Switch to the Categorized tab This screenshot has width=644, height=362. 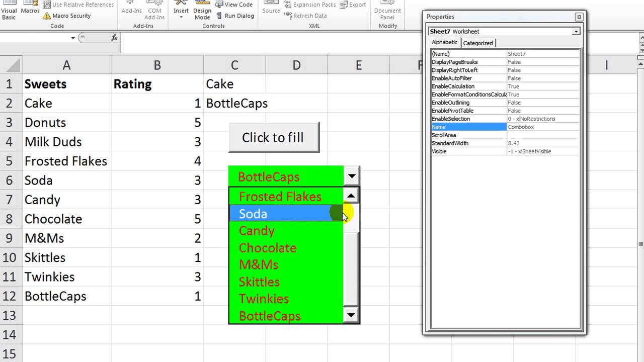[478, 43]
